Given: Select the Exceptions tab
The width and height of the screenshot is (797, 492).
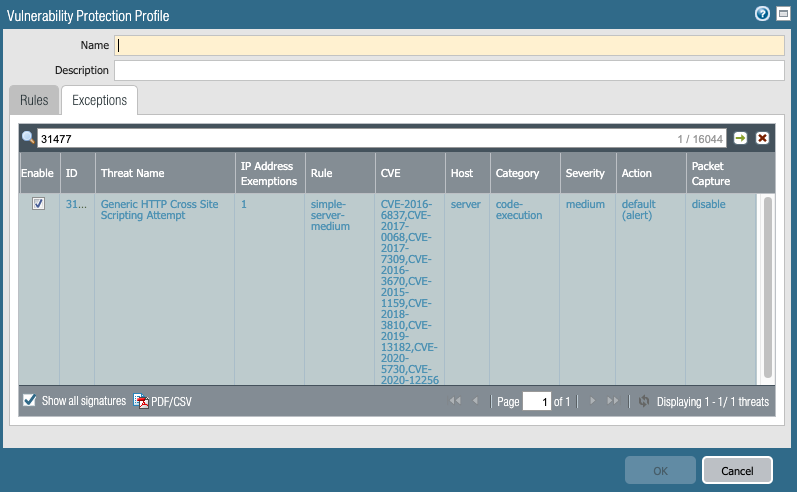Looking at the screenshot, I should [99, 101].
